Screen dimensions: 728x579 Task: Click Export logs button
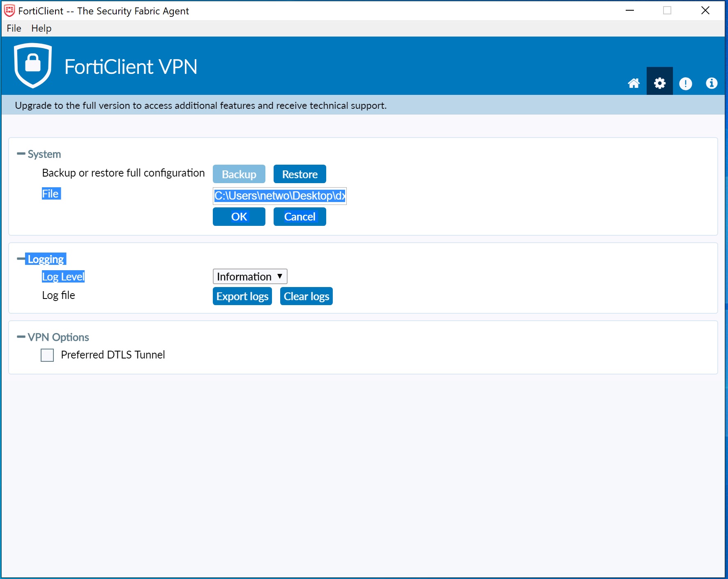(x=242, y=296)
